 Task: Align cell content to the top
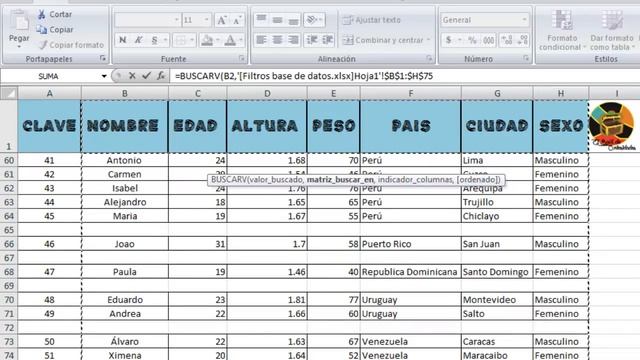click(261, 20)
